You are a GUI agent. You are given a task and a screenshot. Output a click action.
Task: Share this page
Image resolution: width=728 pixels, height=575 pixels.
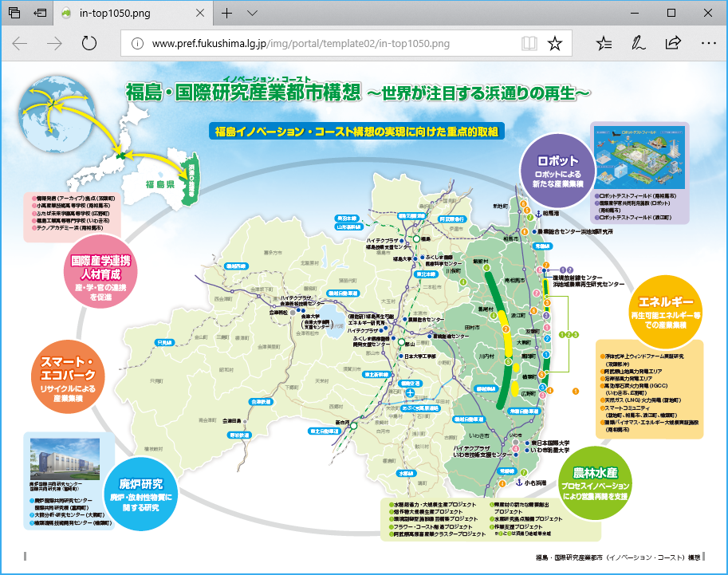pos(673,43)
